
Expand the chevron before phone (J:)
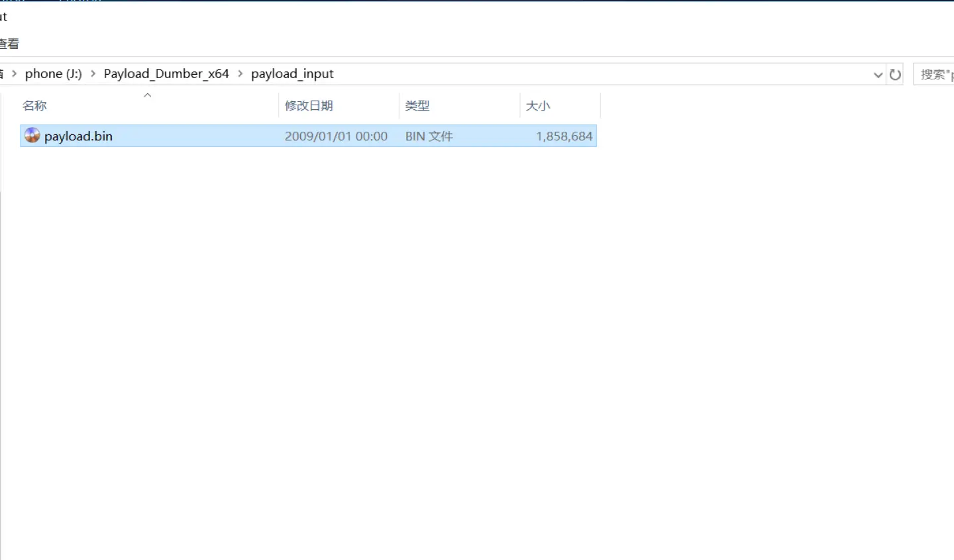pyautogui.click(x=14, y=73)
